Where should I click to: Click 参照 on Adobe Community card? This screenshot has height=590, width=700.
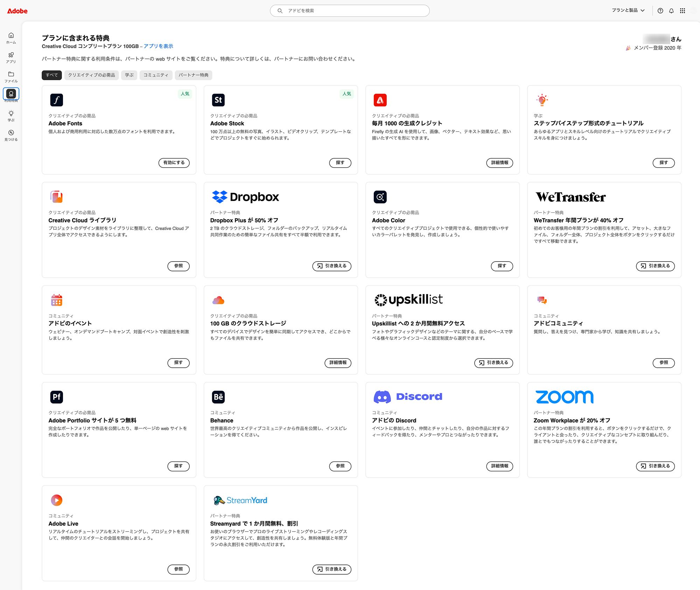[664, 363]
